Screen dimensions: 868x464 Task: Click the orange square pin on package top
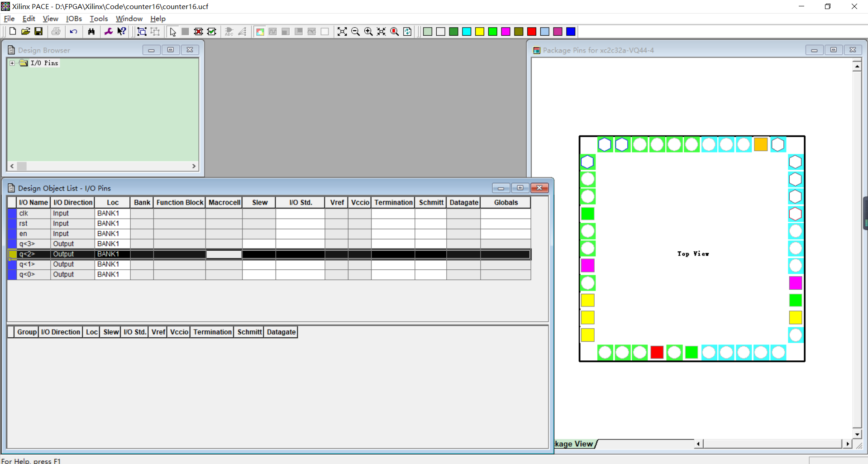point(761,144)
